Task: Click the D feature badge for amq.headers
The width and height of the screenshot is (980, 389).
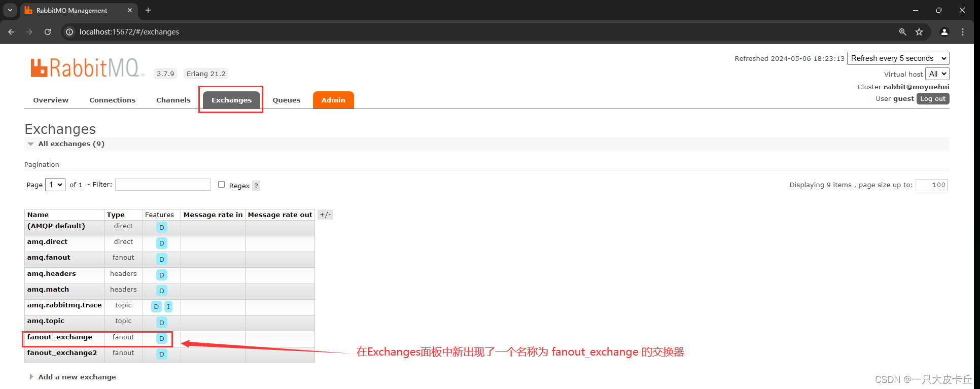Action: [x=162, y=275]
